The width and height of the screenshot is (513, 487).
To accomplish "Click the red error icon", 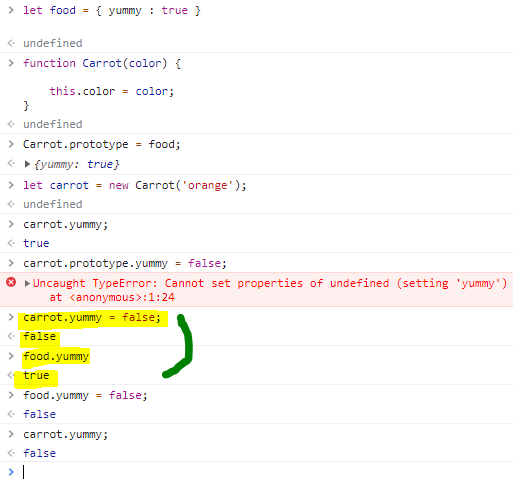I will (x=11, y=282).
